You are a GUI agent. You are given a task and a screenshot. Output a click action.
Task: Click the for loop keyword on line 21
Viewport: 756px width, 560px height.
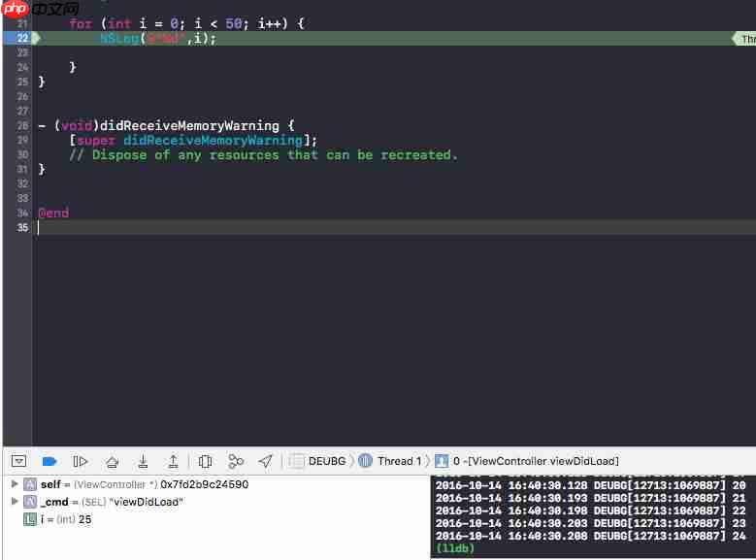tap(81, 23)
